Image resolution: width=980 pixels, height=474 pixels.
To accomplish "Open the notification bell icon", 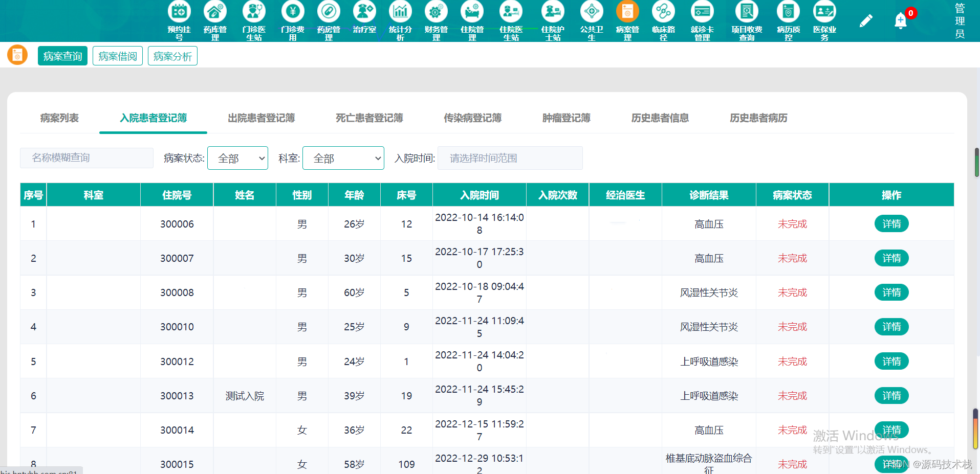I will pyautogui.click(x=900, y=21).
